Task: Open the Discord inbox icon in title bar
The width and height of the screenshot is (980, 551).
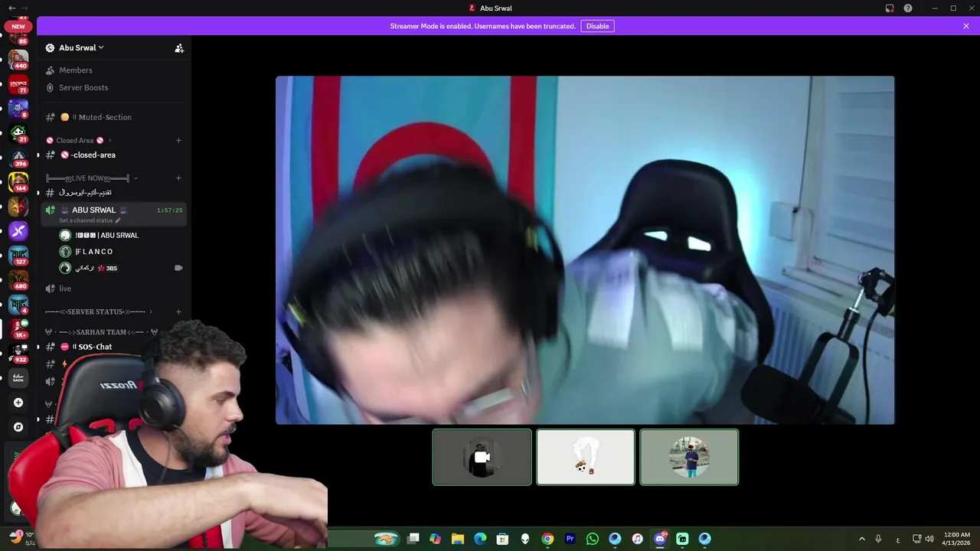Action: click(x=890, y=8)
